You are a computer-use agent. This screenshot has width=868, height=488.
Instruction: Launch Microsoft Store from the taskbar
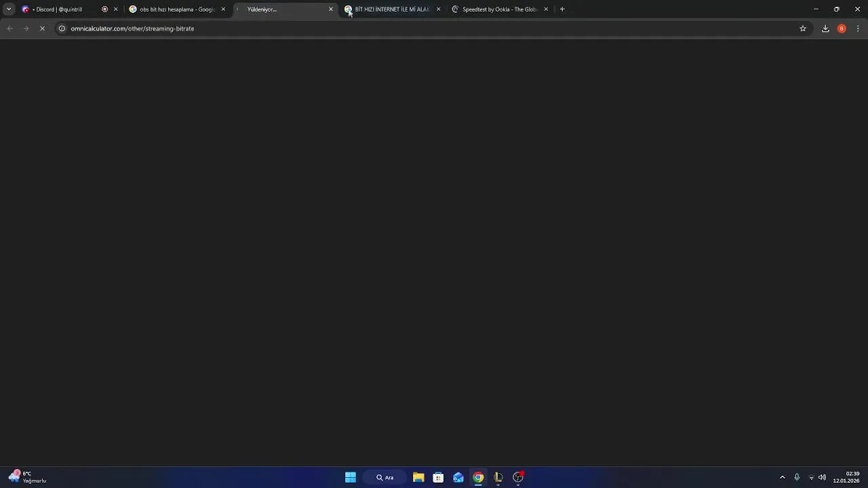click(438, 477)
